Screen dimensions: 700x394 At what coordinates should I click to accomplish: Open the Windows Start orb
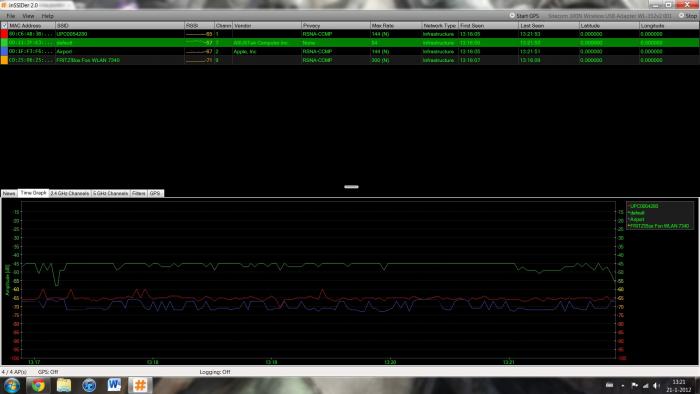[12, 385]
